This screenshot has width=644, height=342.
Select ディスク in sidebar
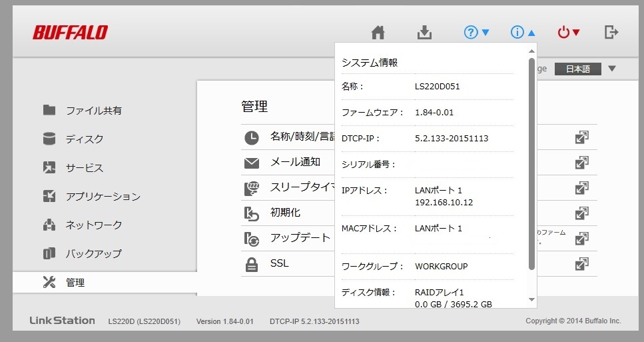point(85,139)
